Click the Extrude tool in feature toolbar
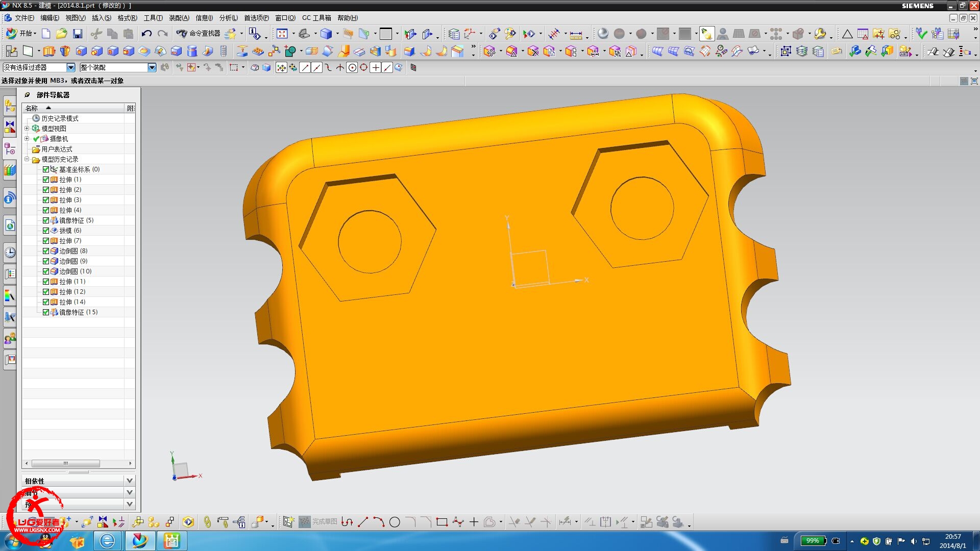Screen dimensions: 980x551 point(49,51)
